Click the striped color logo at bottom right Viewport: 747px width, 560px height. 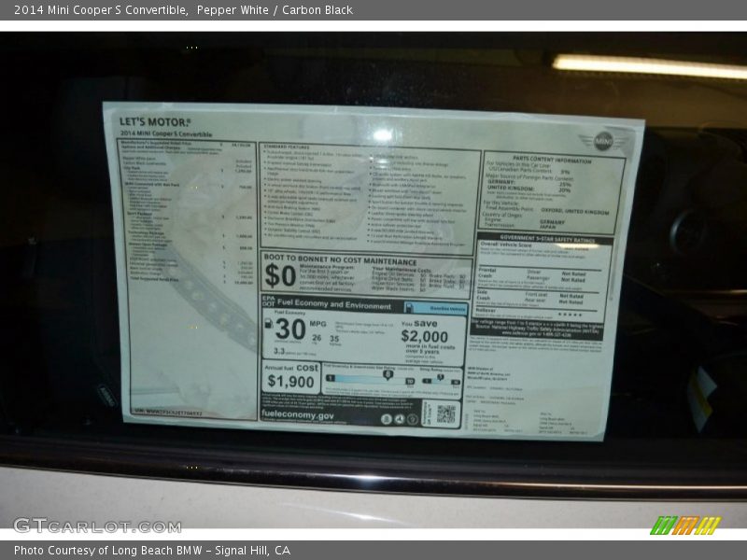click(x=685, y=525)
